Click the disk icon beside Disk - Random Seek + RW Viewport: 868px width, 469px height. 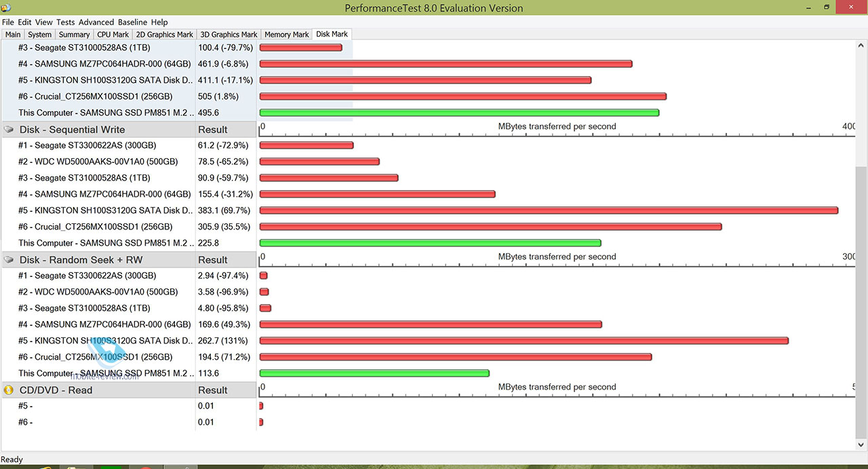point(9,260)
